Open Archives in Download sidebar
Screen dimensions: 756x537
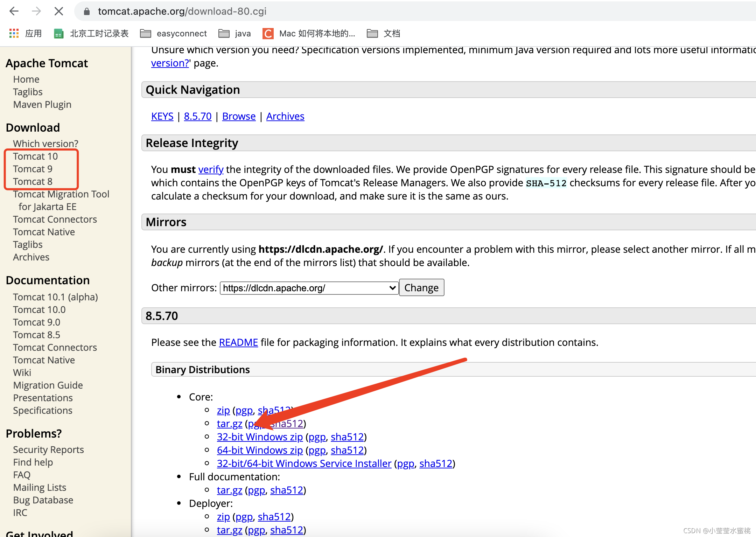click(31, 257)
